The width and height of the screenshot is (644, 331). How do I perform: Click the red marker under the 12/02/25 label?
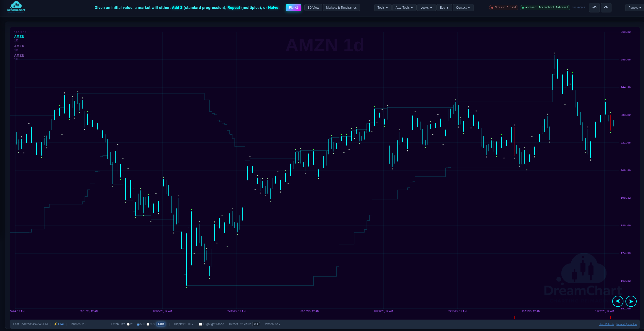click(x=611, y=317)
